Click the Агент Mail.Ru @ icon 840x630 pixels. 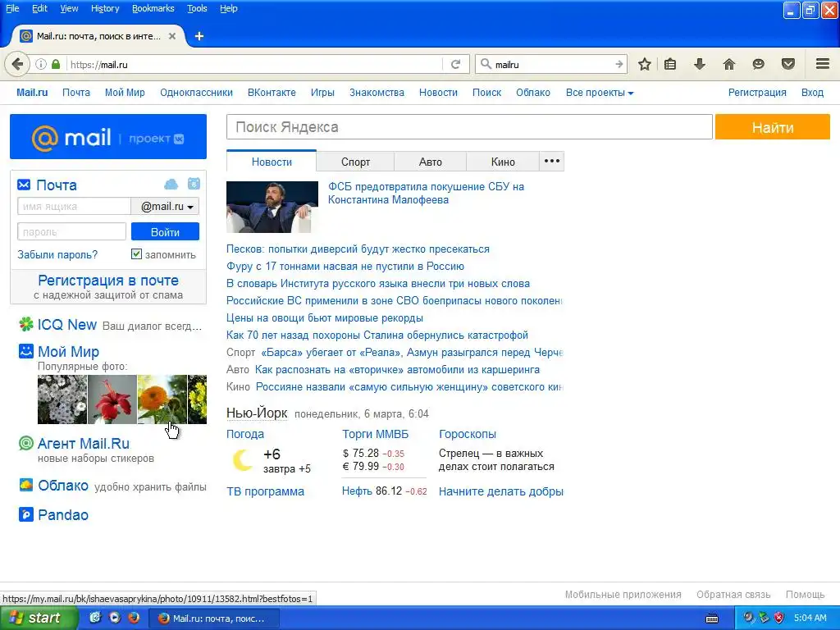pos(25,443)
